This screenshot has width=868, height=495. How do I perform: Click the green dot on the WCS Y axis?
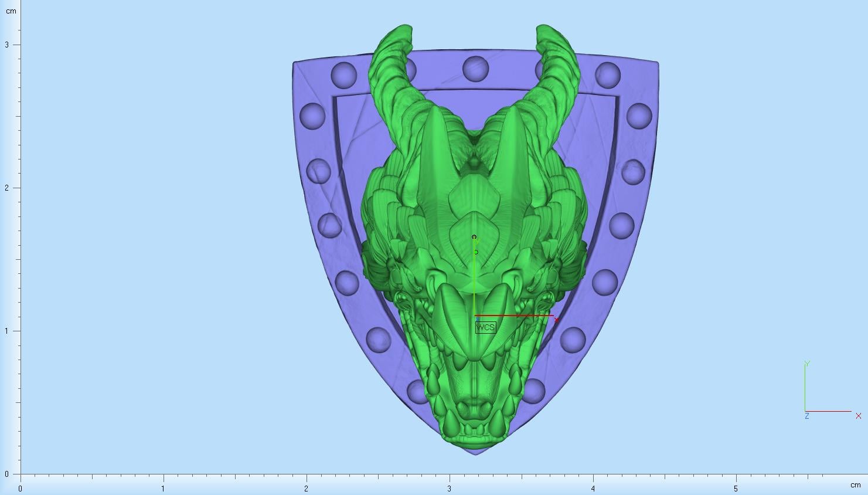[x=476, y=252]
